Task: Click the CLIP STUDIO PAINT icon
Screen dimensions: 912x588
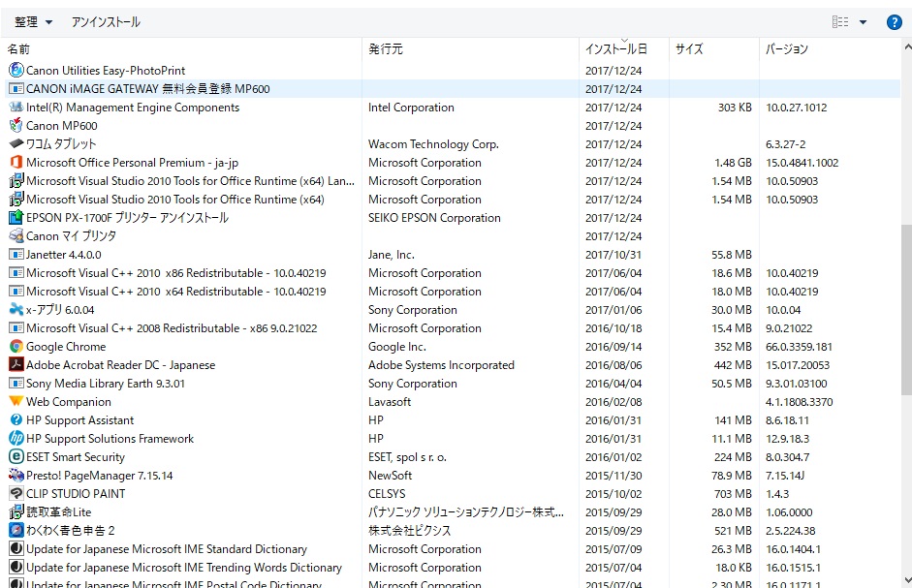Action: [x=16, y=494]
